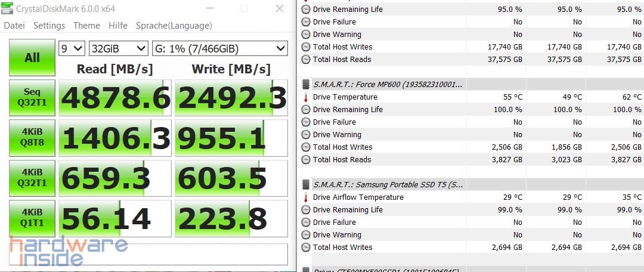Viewport: 644px width, 272px height.
Task: Click the Drive Failure icon under Samsung Portable SSD T5
Action: coord(306,222)
